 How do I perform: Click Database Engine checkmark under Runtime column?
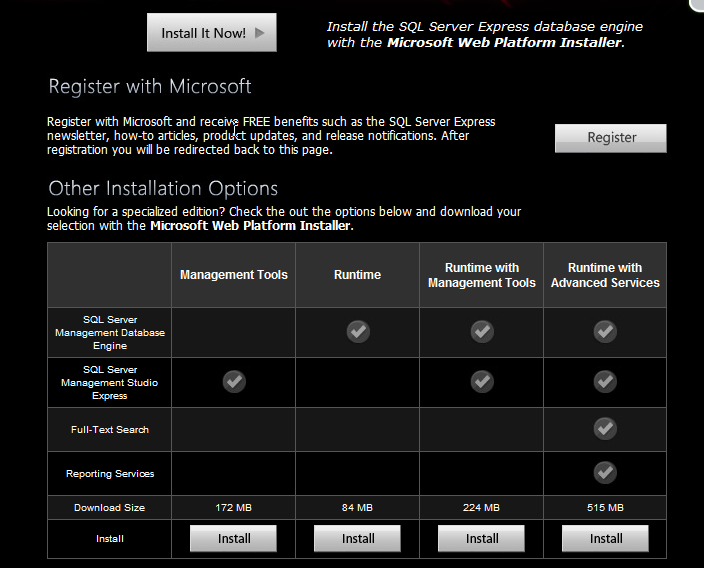[x=358, y=332]
